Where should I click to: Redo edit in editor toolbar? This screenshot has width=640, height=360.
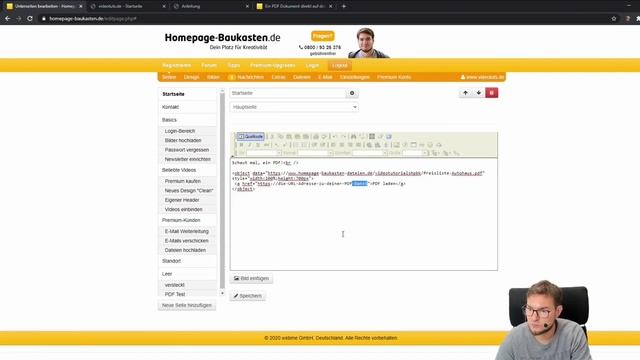pos(343,136)
